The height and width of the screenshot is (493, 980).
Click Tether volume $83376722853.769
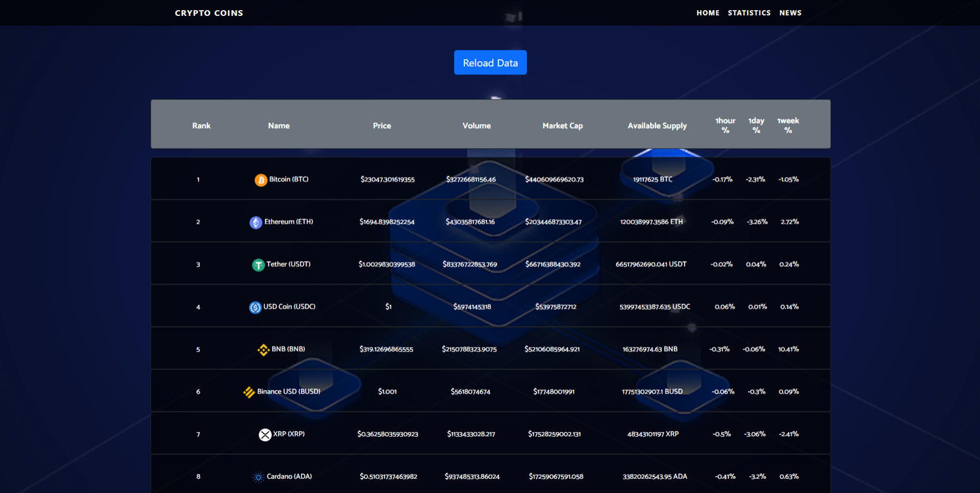470,264
